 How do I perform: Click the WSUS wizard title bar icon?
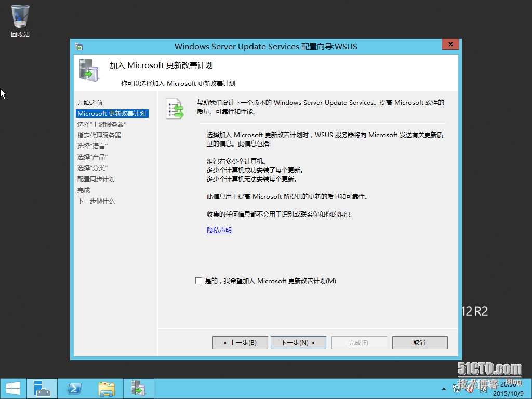79,46
